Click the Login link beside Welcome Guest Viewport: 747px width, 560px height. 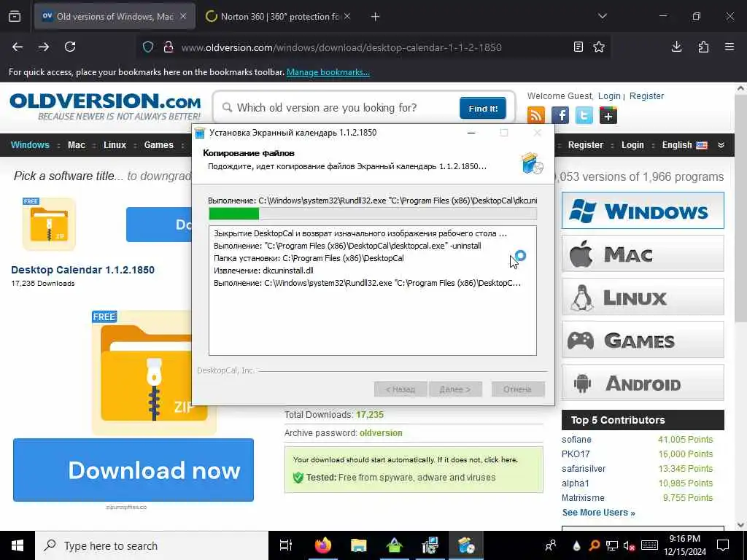[x=609, y=96]
